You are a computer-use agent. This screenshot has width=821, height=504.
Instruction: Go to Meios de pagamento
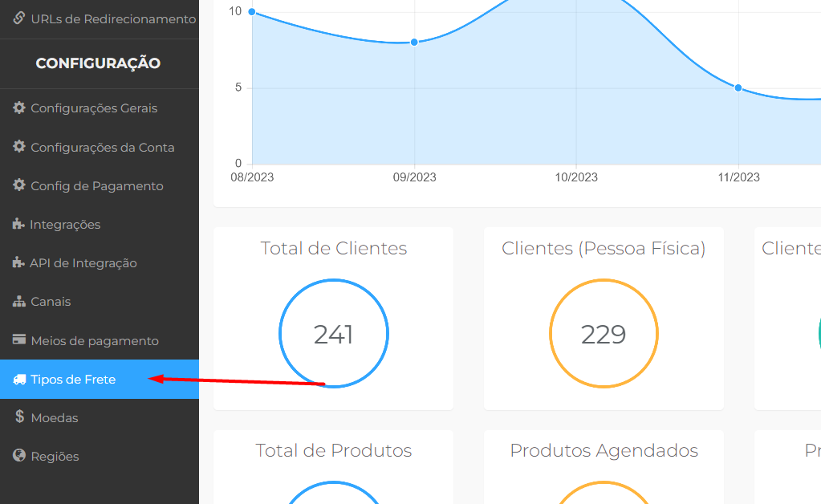(x=100, y=341)
